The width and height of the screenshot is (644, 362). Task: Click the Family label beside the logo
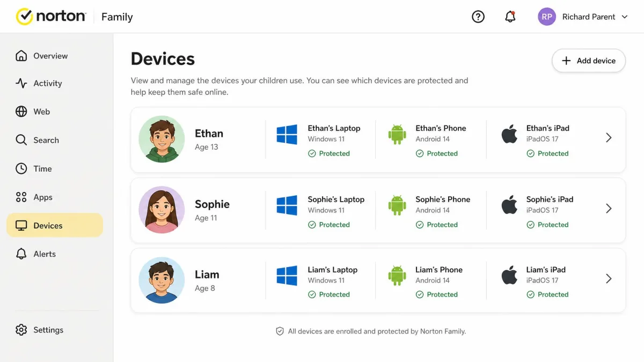(x=117, y=17)
